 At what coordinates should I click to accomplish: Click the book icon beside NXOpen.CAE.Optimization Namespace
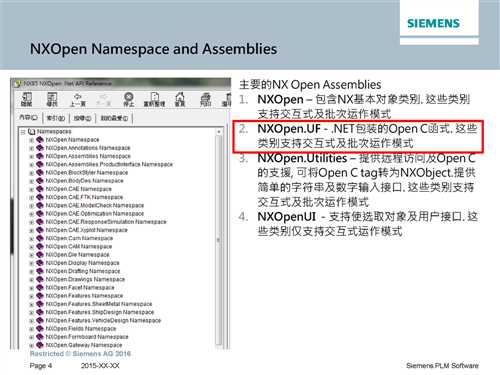tap(40, 213)
